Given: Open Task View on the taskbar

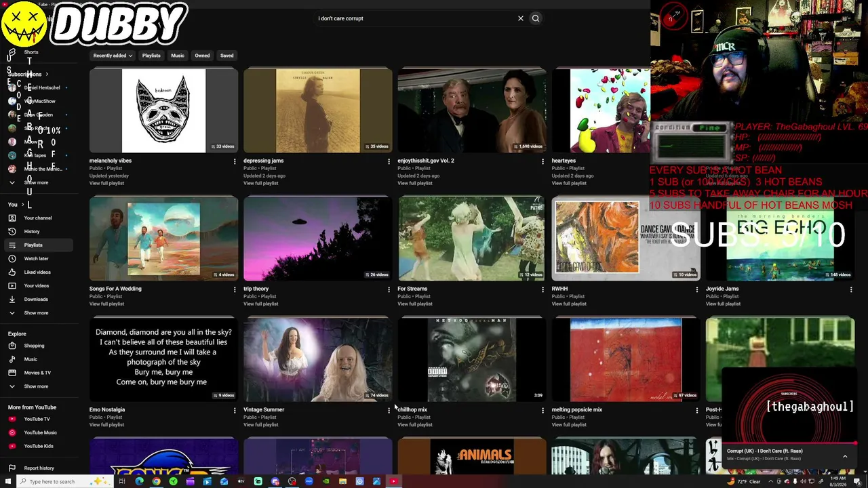Looking at the screenshot, I should point(122,481).
